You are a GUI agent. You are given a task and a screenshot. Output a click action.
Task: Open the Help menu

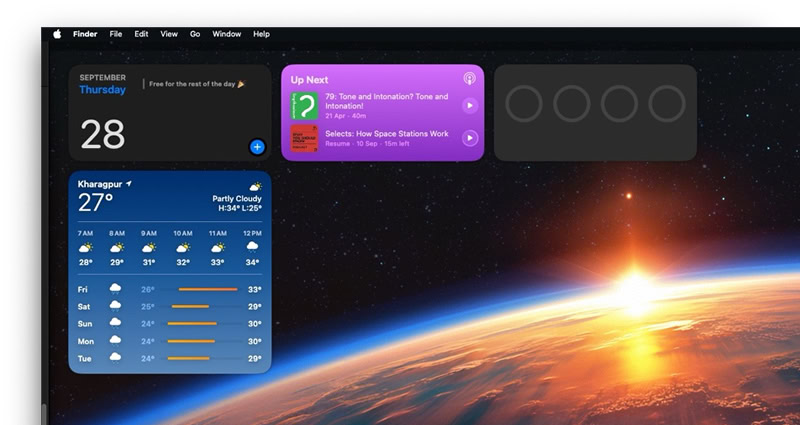click(x=261, y=34)
